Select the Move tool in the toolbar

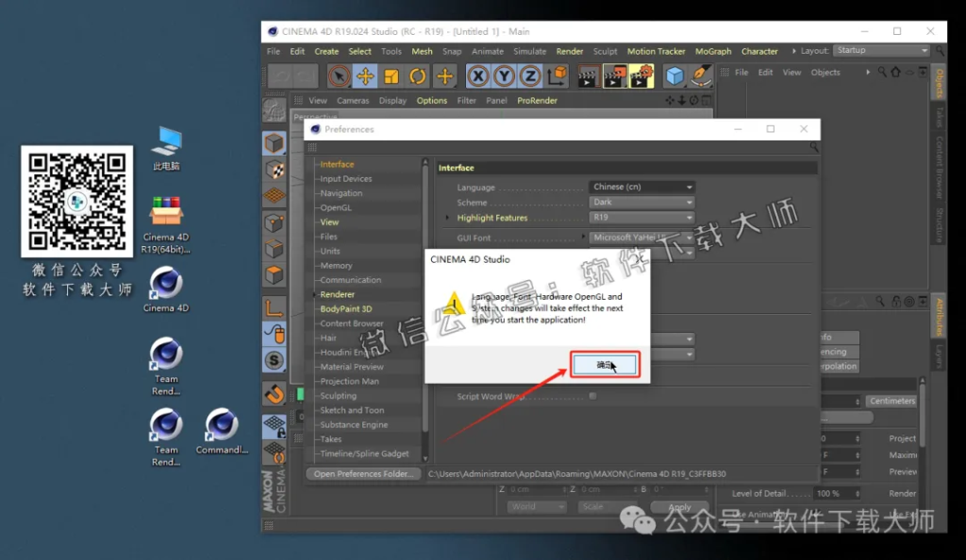[365, 76]
